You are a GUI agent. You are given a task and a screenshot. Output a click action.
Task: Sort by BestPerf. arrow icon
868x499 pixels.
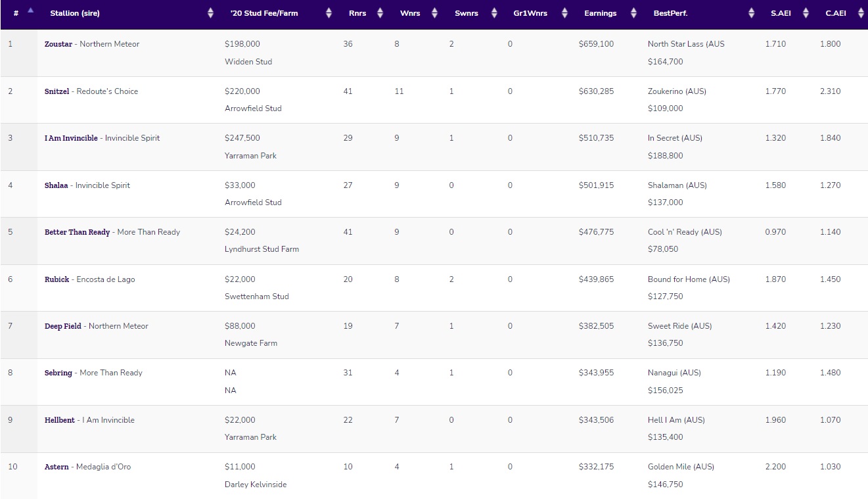click(x=752, y=13)
